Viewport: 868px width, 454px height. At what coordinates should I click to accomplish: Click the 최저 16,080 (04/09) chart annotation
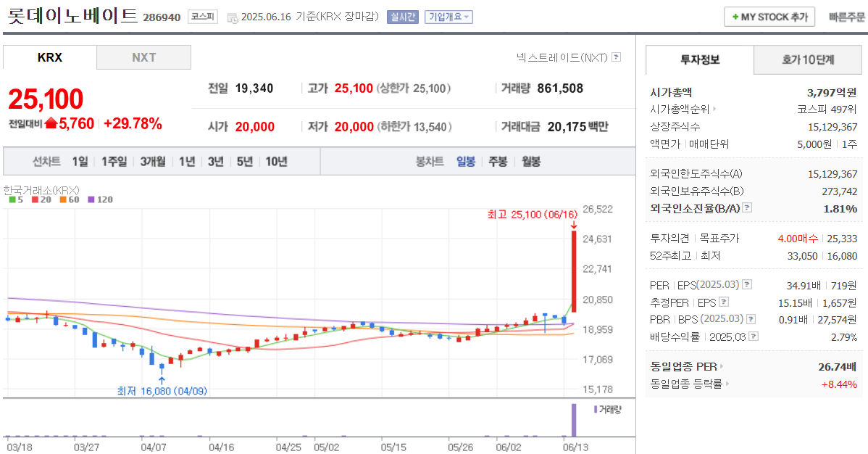(x=162, y=390)
